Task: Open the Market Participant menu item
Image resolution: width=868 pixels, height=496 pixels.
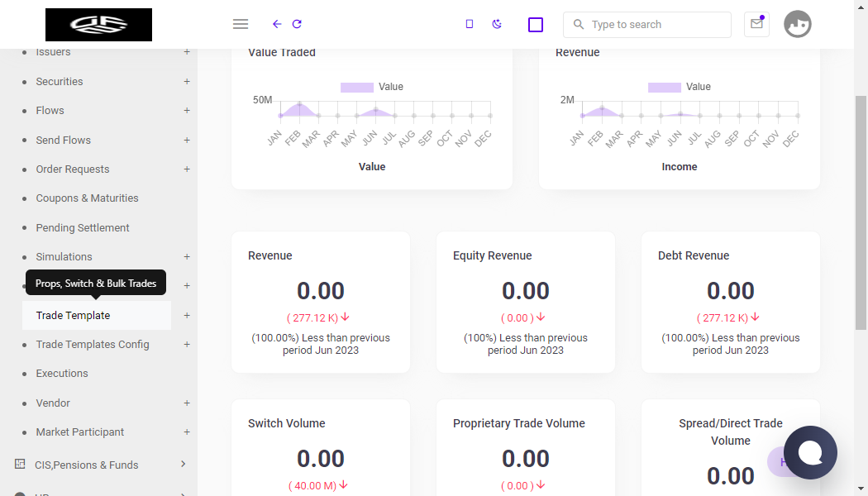Action: [x=79, y=432]
